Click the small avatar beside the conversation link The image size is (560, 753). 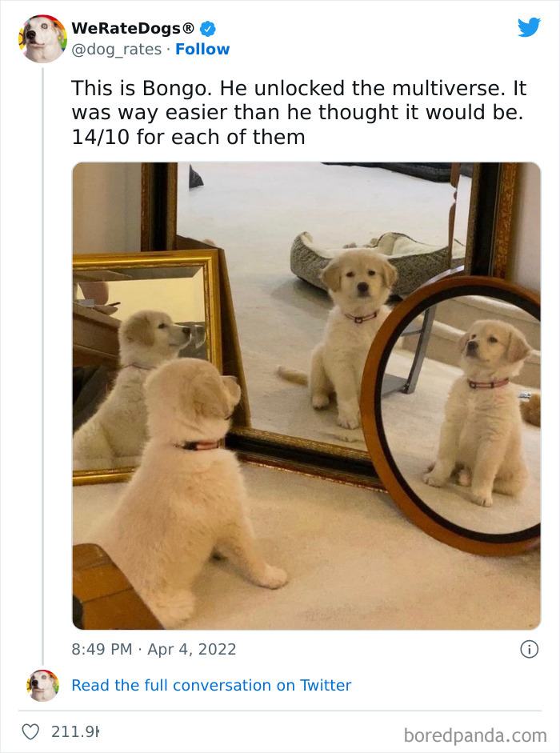[x=43, y=685]
